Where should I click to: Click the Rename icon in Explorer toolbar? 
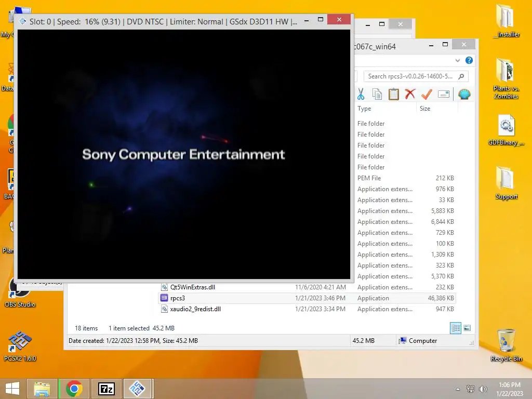point(444,94)
